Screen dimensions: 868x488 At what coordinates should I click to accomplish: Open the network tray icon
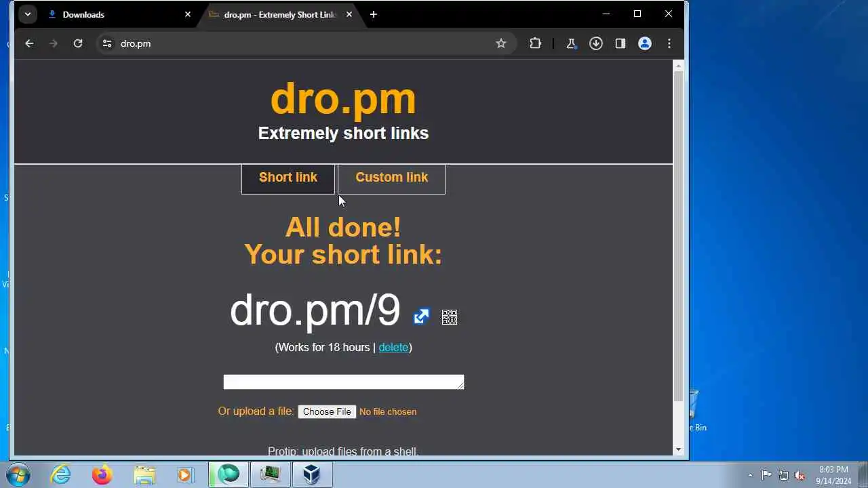[783, 475]
